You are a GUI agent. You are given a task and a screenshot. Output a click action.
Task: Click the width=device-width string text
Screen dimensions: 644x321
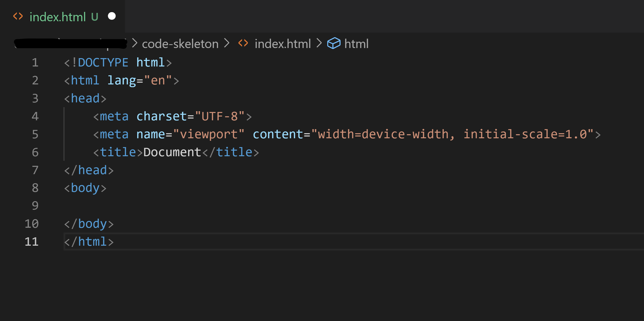[383, 134]
